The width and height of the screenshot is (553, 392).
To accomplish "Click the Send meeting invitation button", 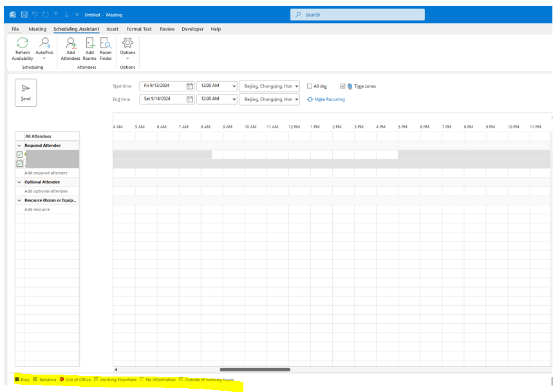I will 26,91.
